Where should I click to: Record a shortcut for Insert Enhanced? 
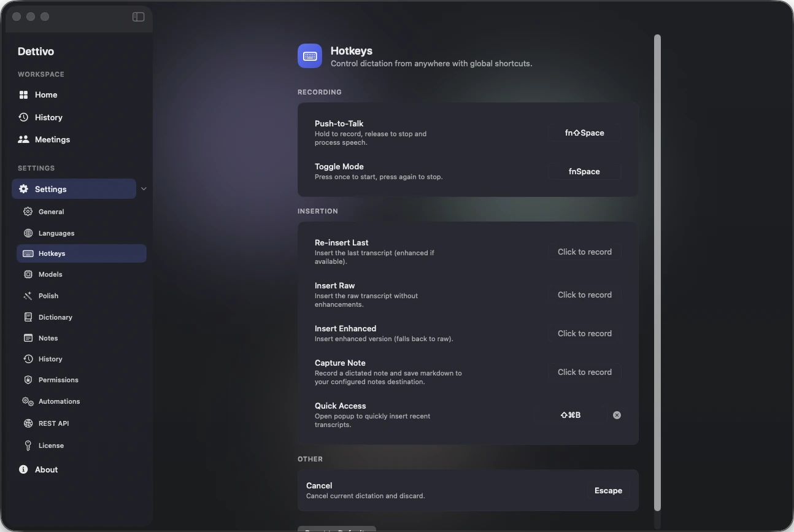pos(584,333)
